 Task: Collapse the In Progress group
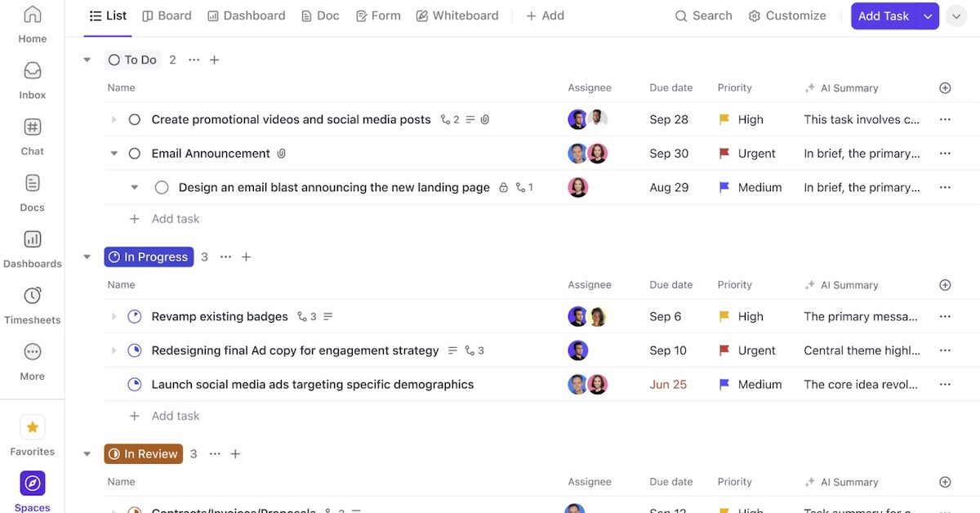point(87,256)
